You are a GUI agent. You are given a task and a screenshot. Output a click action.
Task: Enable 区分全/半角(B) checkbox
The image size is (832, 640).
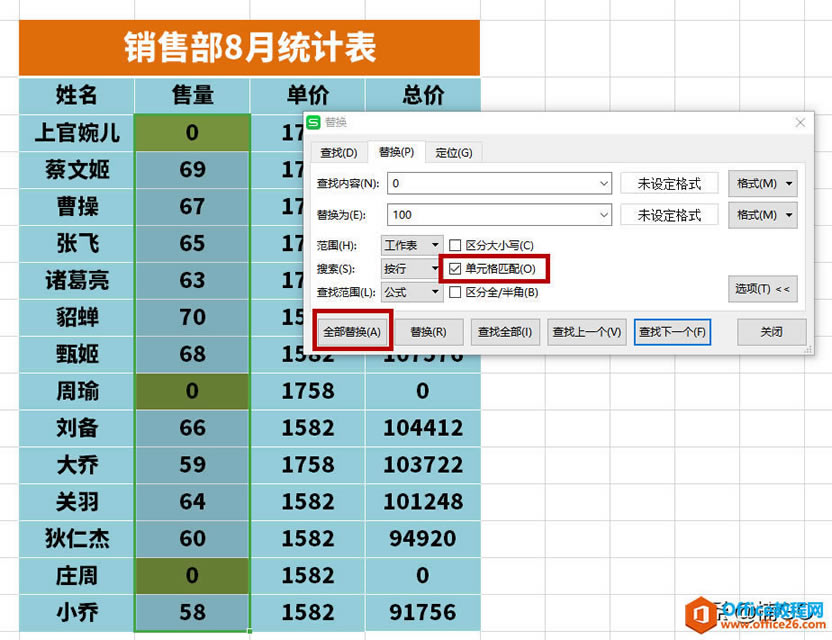pyautogui.click(x=455, y=292)
